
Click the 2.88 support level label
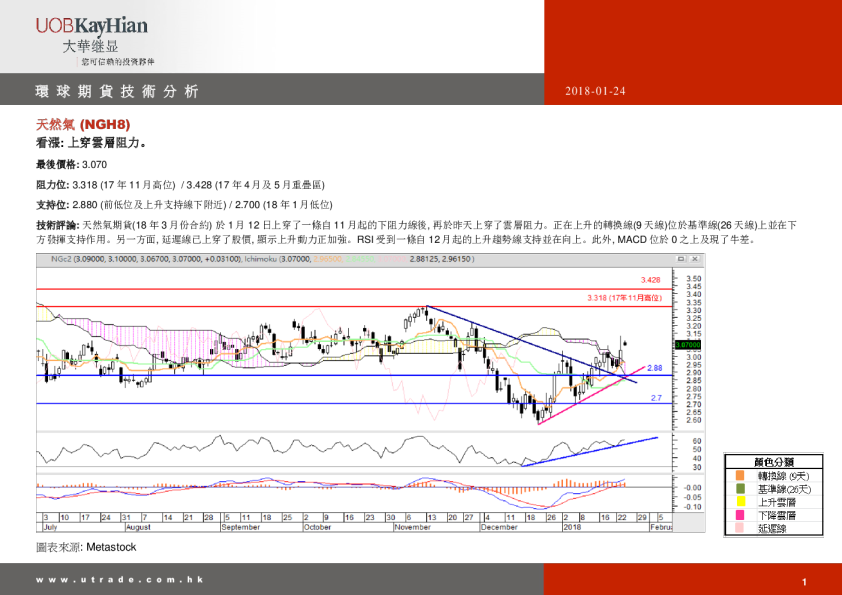(x=655, y=368)
